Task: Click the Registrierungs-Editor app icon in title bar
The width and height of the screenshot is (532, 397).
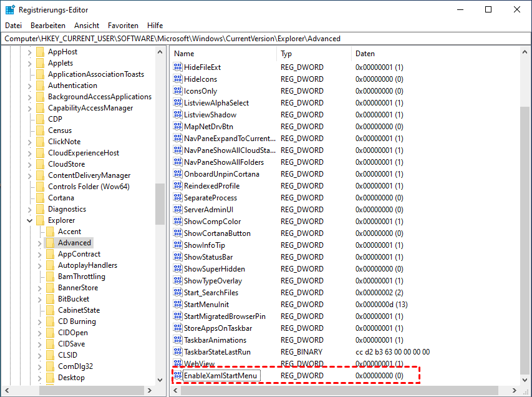Action: pyautogui.click(x=10, y=10)
